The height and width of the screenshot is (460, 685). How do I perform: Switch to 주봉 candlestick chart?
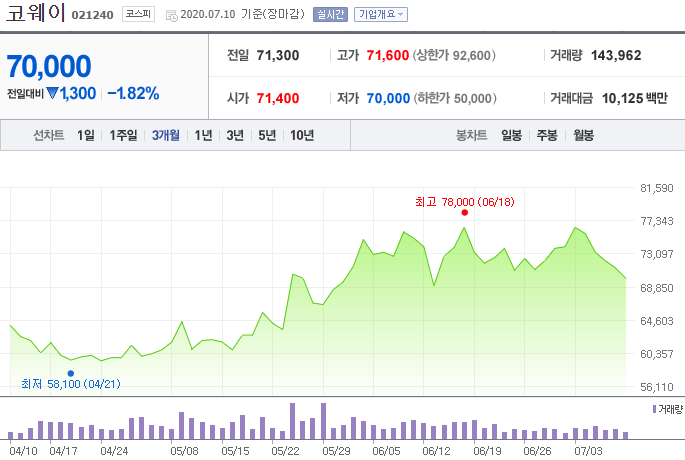[x=547, y=135]
